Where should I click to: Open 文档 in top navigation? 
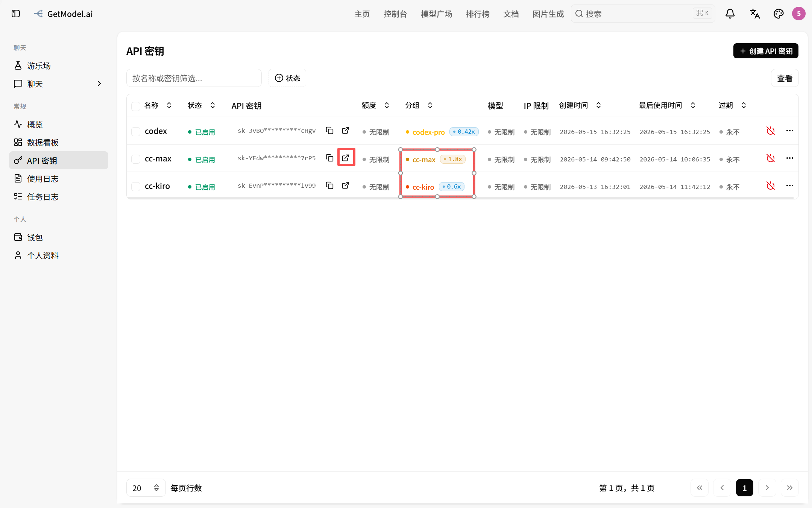point(511,14)
